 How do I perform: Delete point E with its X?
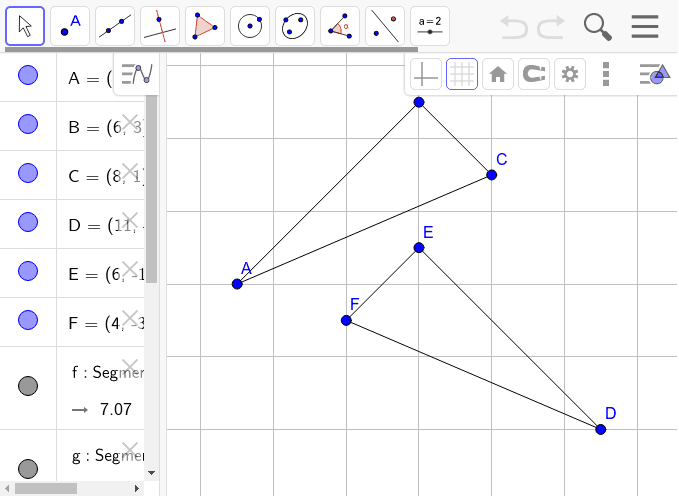click(130, 269)
